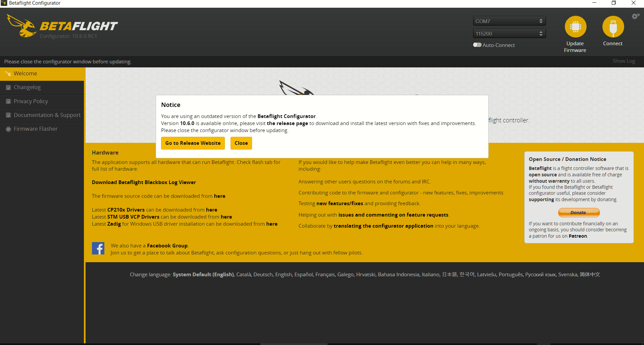Select System Default (English) language
The height and width of the screenshot is (345, 644).
click(x=203, y=275)
